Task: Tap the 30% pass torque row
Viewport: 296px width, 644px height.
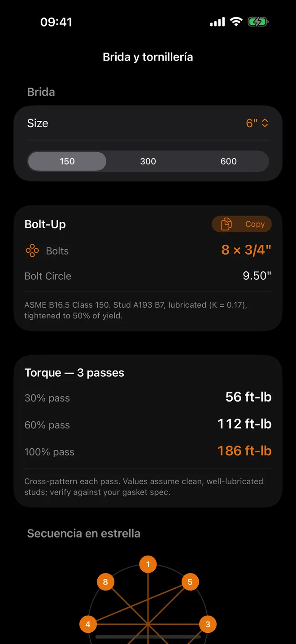Action: [x=148, y=397]
